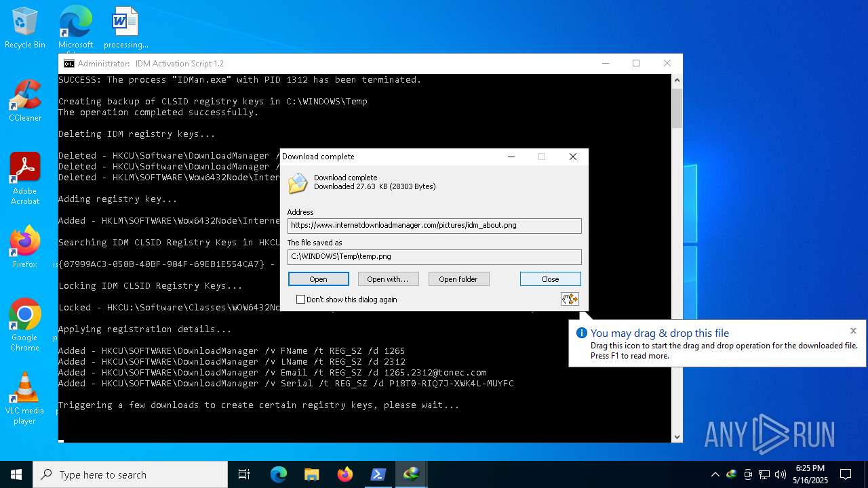868x488 pixels.
Task: Open Adobe Acrobat desktop shortcut
Action: point(25,179)
